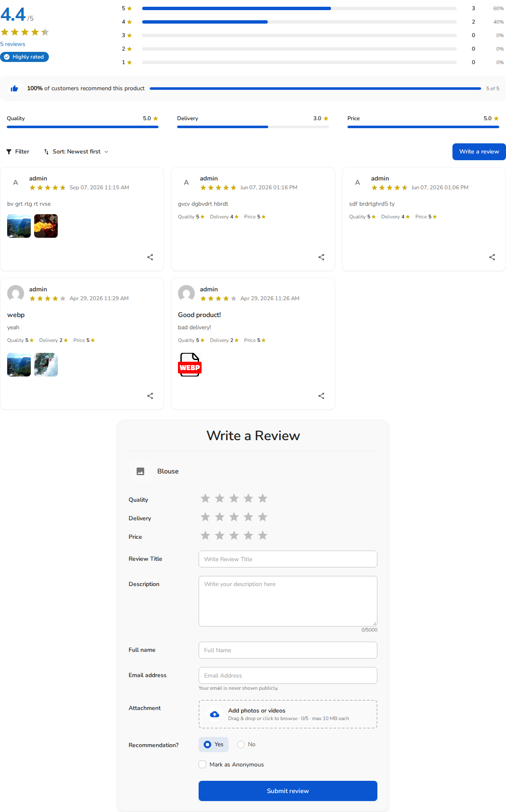Viewport: 506px width, 812px height.
Task: Select Yes for Recommendation
Action: pyautogui.click(x=213, y=745)
